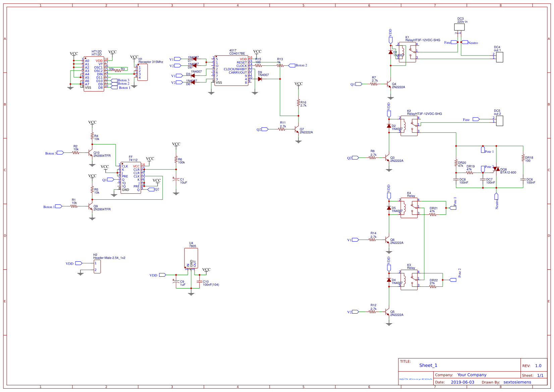Click the H2 male header symbol
The height and width of the screenshot is (392, 554).
(97, 266)
